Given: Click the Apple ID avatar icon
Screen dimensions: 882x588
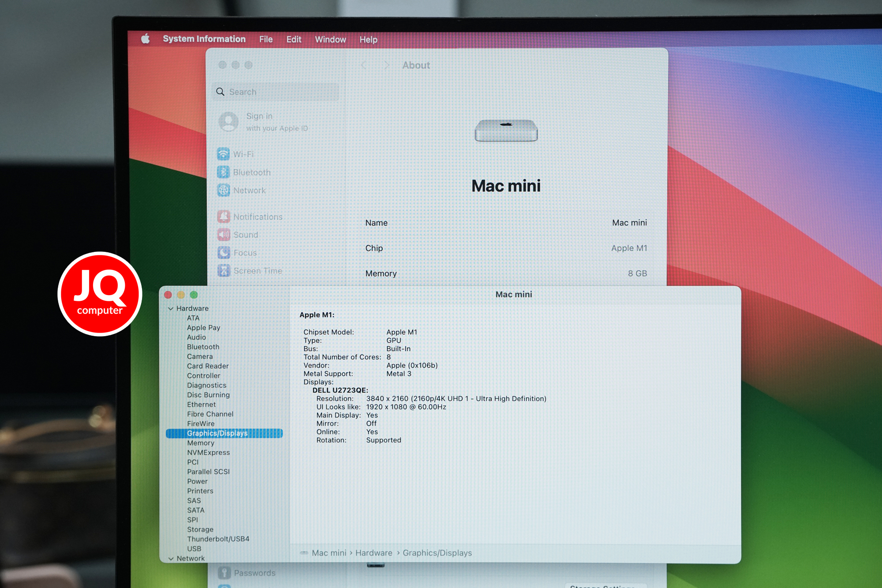Looking at the screenshot, I should [228, 122].
